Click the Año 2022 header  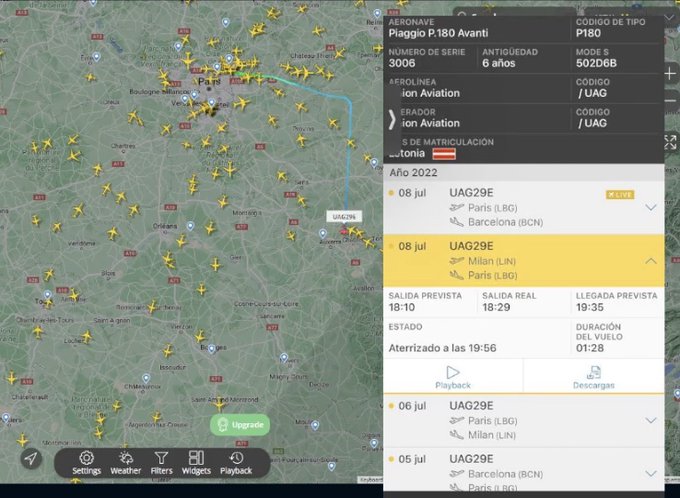[x=413, y=173]
